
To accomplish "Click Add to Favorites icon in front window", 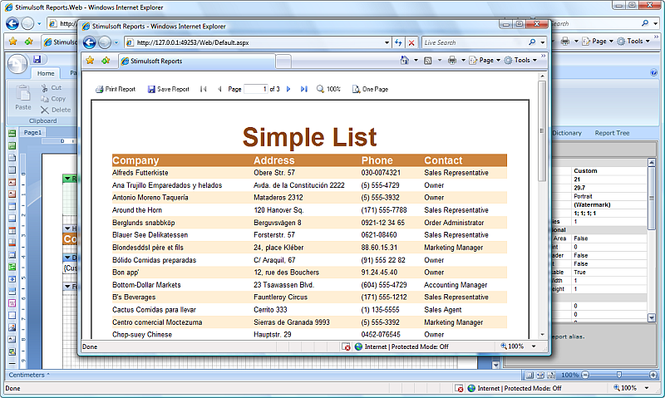I will pos(106,61).
